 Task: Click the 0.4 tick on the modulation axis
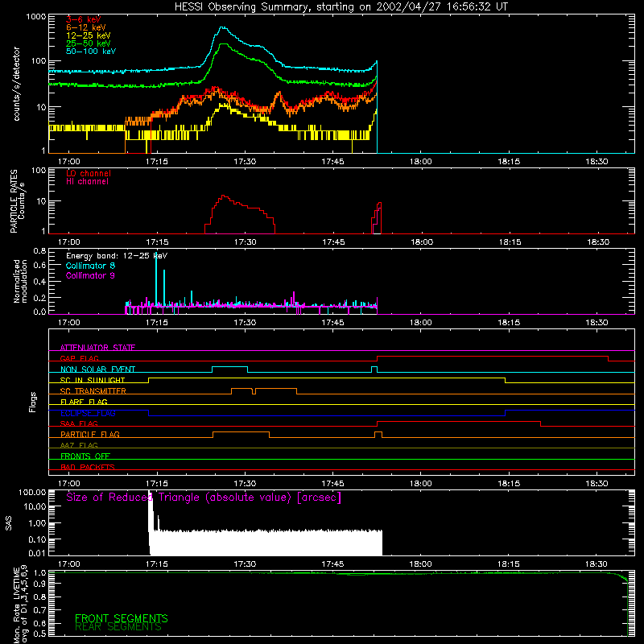tap(39, 282)
